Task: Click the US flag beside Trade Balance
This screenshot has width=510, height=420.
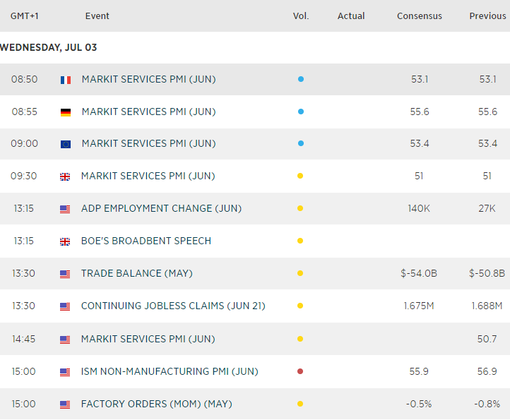Action: (66, 274)
